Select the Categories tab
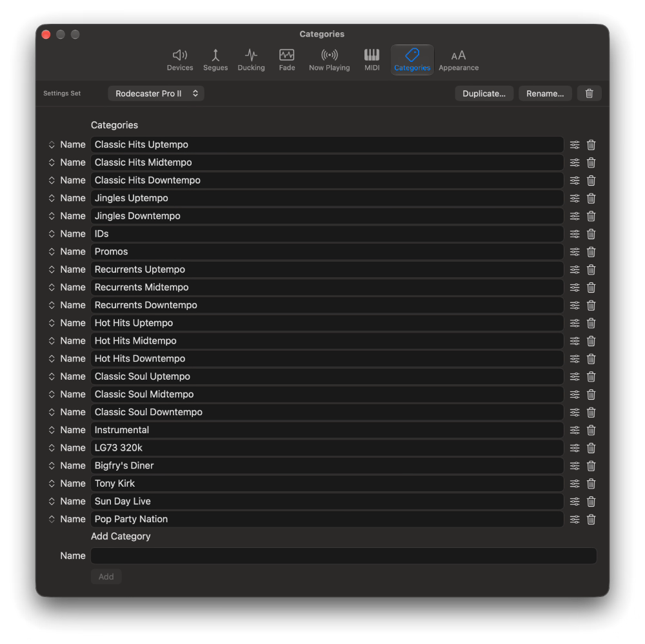645x644 pixels. [412, 59]
